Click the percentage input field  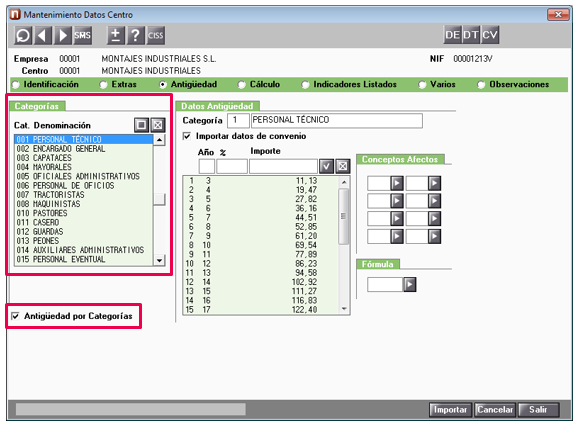click(232, 166)
